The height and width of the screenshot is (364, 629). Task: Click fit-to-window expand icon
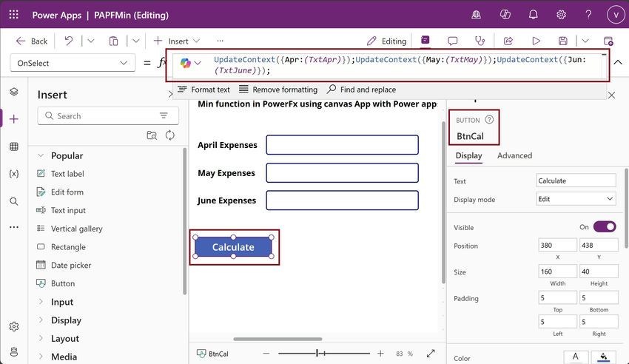point(431,354)
